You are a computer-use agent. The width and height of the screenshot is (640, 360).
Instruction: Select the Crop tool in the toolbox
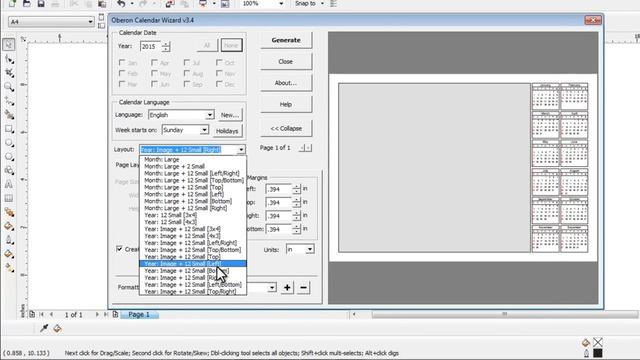(x=9, y=73)
